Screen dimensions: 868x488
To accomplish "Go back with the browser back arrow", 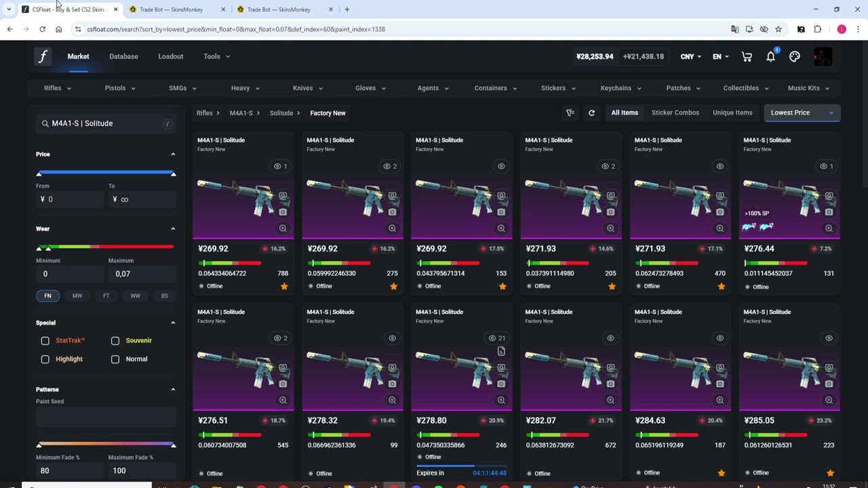I will tap(9, 29).
